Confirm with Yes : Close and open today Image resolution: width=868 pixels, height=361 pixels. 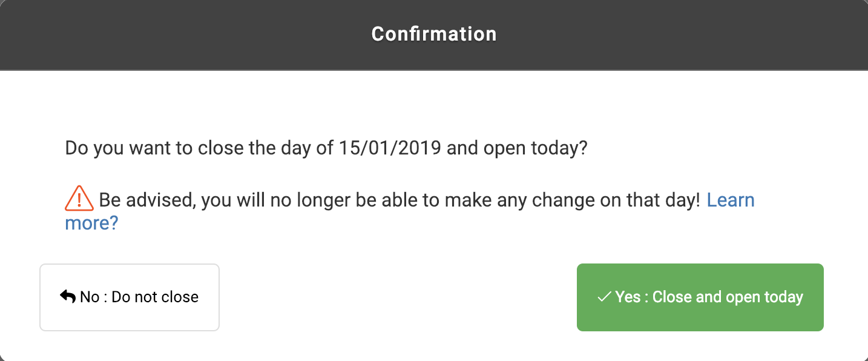click(700, 297)
